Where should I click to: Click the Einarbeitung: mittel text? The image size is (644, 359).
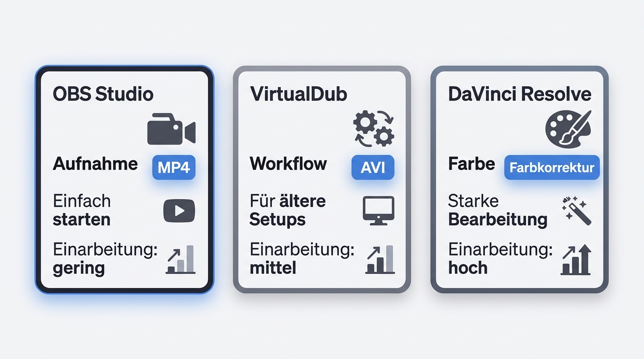[302, 259]
